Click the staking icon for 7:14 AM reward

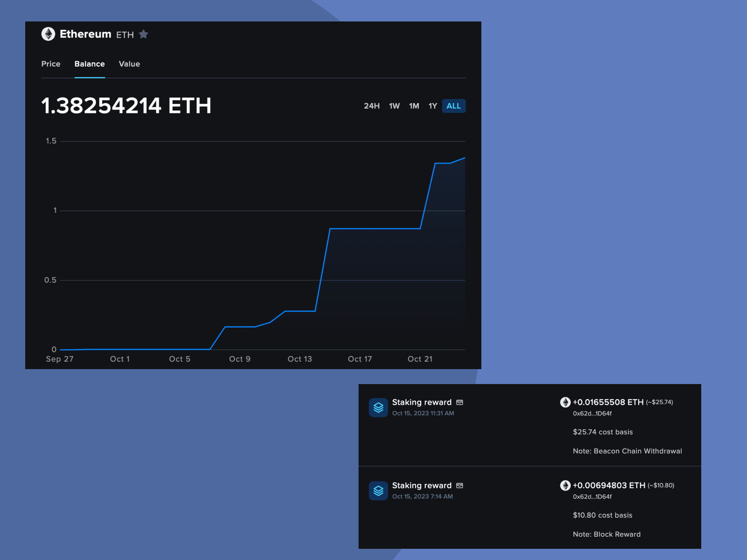pos(379,490)
